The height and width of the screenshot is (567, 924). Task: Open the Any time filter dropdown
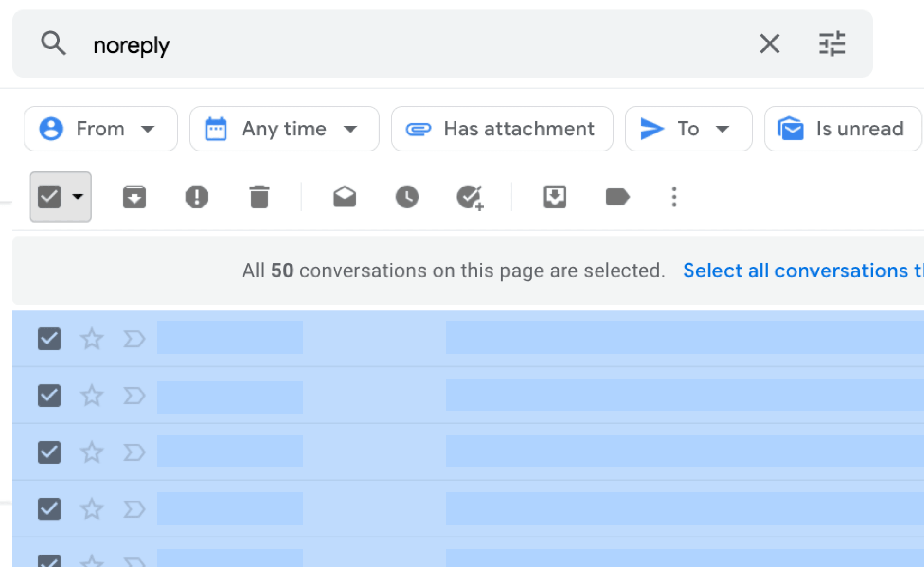(x=284, y=129)
